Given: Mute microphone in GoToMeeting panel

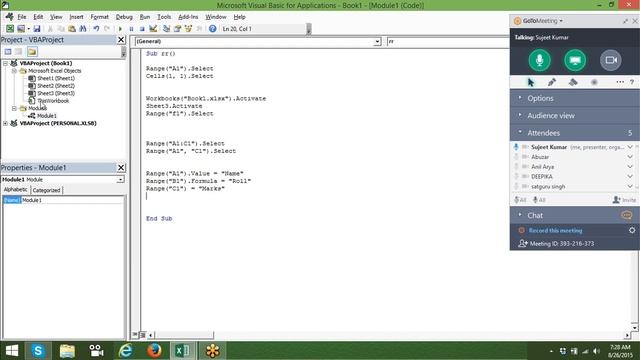Looking at the screenshot, I should (540, 60).
